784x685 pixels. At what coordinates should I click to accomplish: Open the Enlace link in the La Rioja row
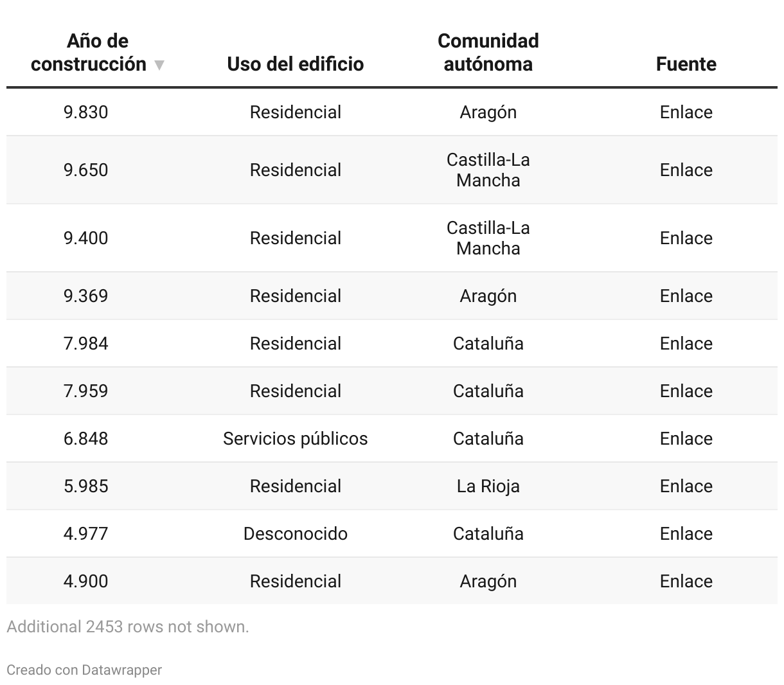click(x=686, y=486)
